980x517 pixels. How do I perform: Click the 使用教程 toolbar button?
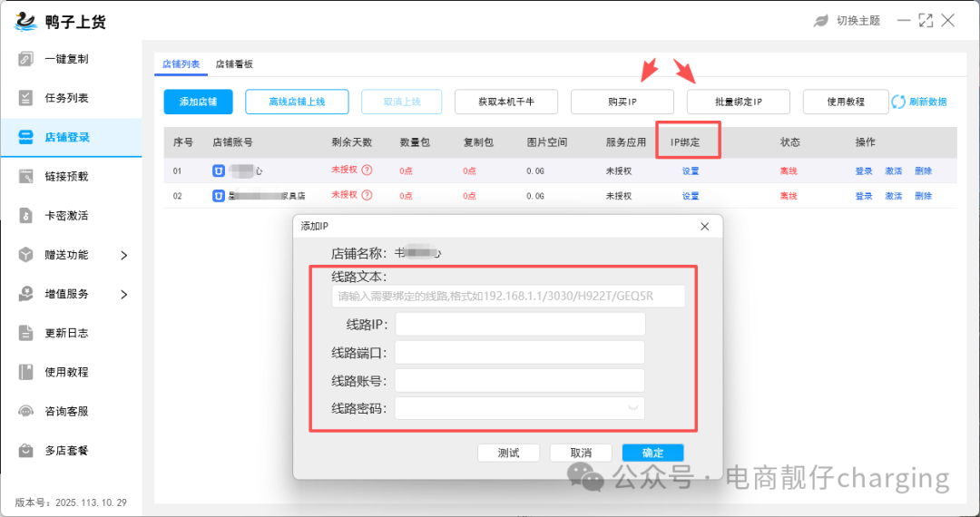point(846,102)
